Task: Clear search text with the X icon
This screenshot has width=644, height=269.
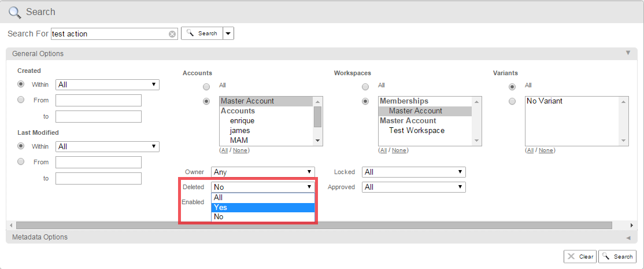Action: tap(172, 34)
